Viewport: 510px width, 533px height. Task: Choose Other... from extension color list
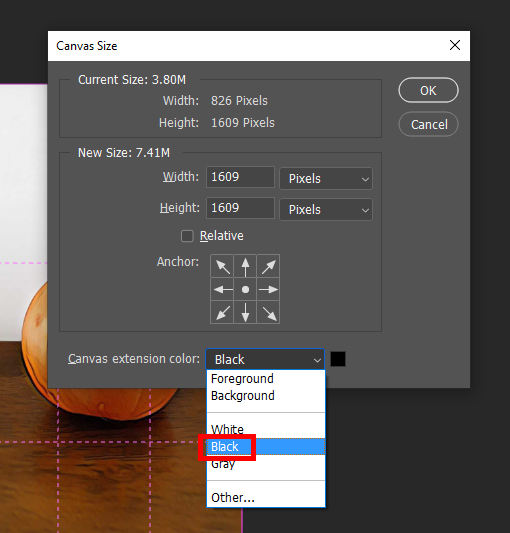pyautogui.click(x=266, y=498)
